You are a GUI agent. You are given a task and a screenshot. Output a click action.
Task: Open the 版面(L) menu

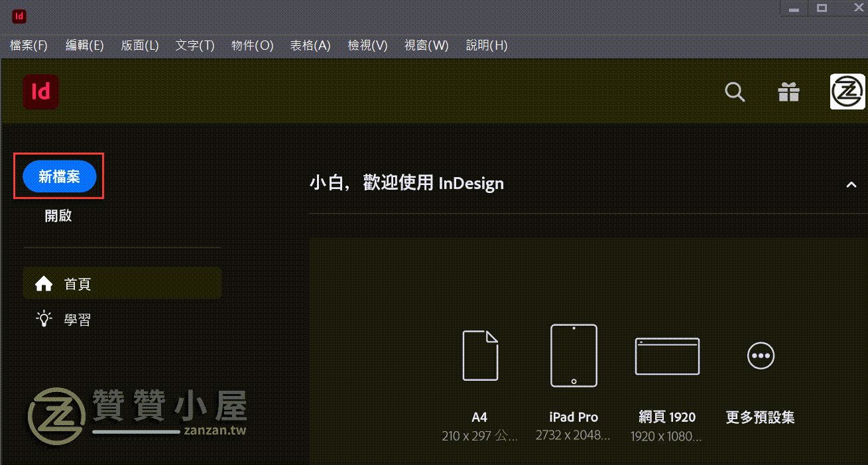[x=140, y=45]
